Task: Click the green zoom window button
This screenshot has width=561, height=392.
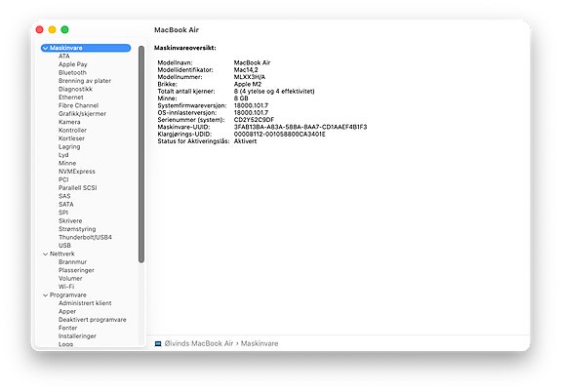Action: (x=64, y=29)
